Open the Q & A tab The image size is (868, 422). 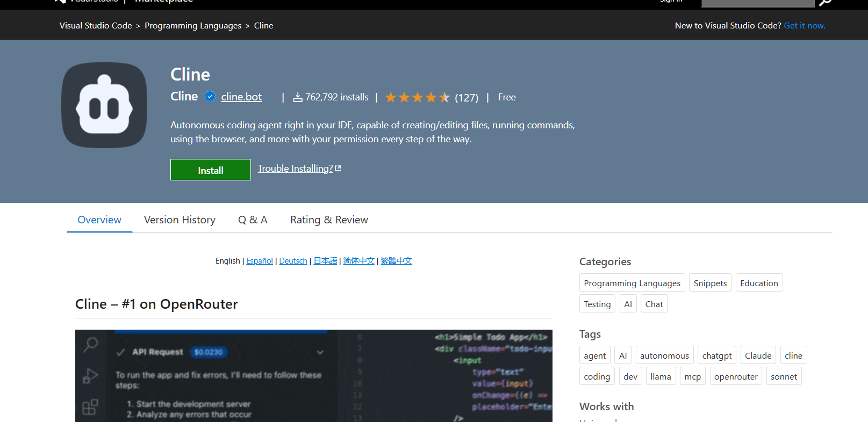tap(253, 220)
